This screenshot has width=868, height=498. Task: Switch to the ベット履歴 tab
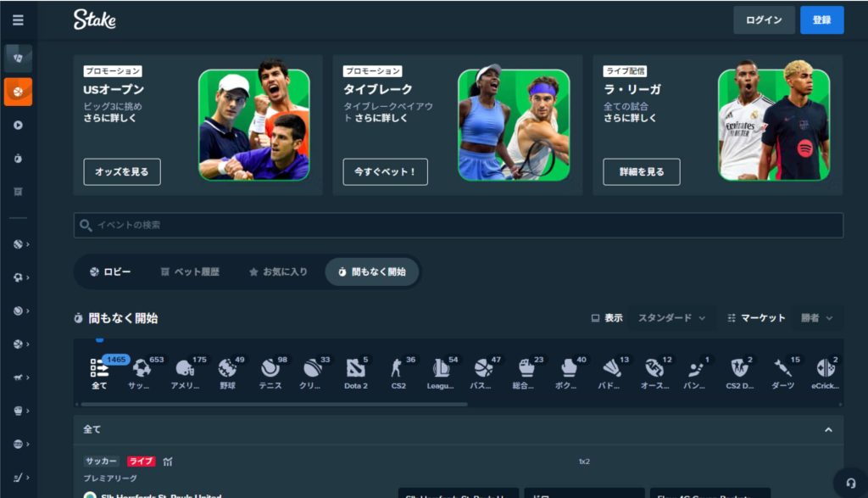[x=190, y=271]
